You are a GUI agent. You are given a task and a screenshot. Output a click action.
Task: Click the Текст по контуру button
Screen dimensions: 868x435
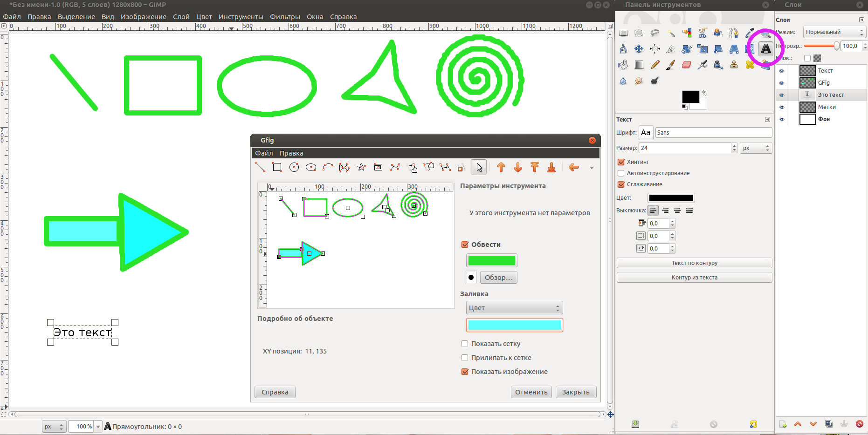point(694,263)
